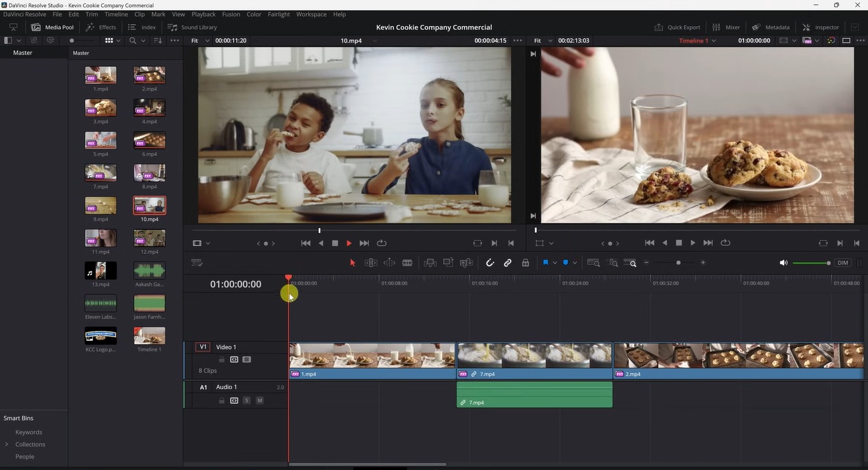Open the Mixer panel

coord(726,27)
